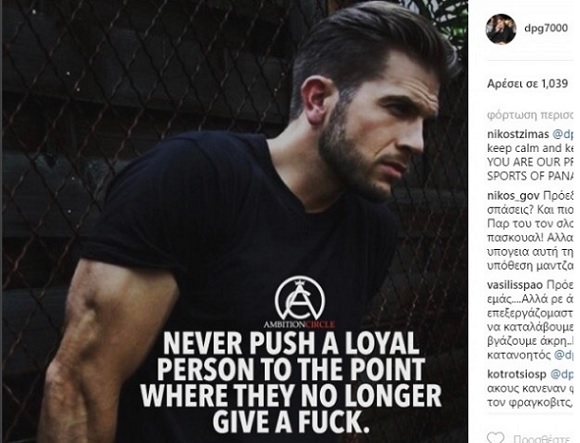The height and width of the screenshot is (443, 580).
Task: Click the @dp mention ending vasilisspao comment
Action: pyautogui.click(x=564, y=355)
